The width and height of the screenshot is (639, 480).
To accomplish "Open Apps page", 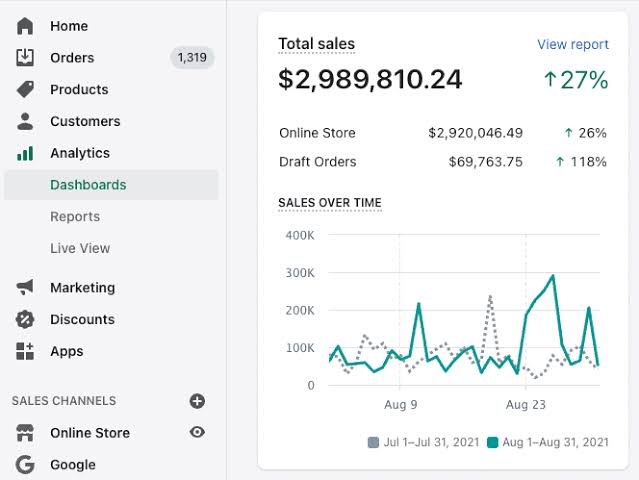I will coord(66,352).
